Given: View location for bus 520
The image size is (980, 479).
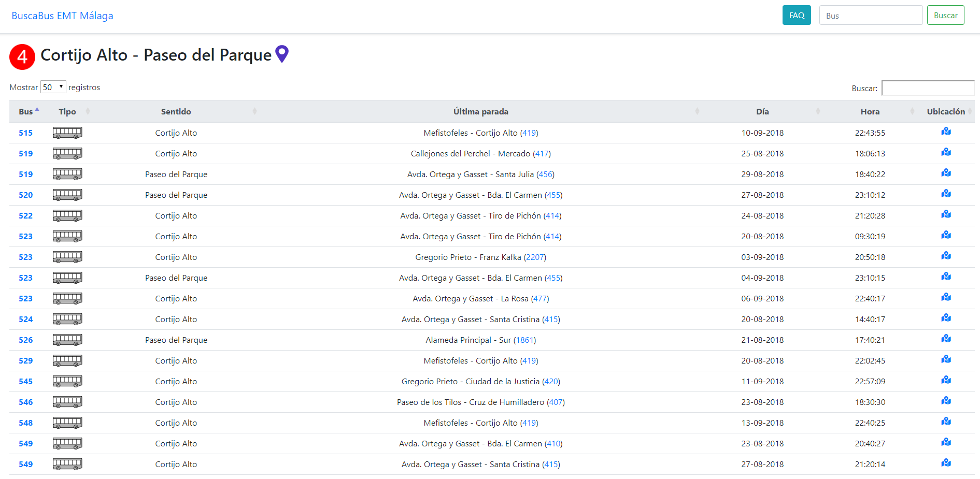Looking at the screenshot, I should tap(946, 194).
